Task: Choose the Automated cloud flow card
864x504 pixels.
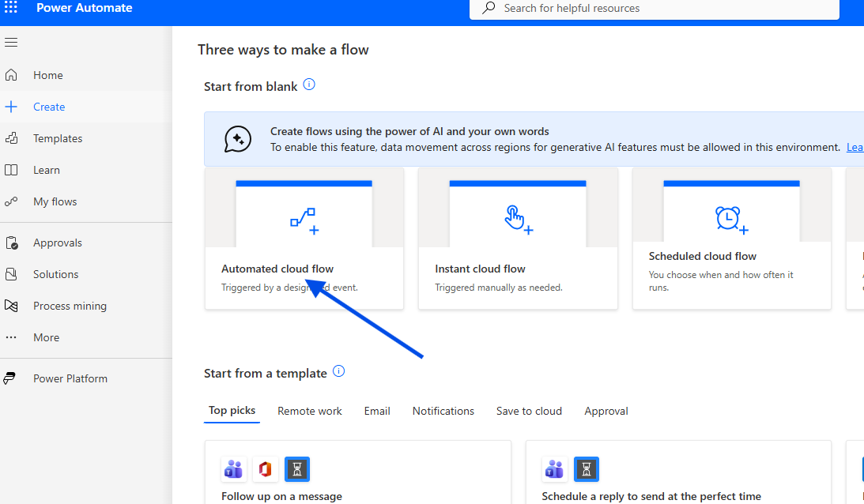Action: [304, 237]
